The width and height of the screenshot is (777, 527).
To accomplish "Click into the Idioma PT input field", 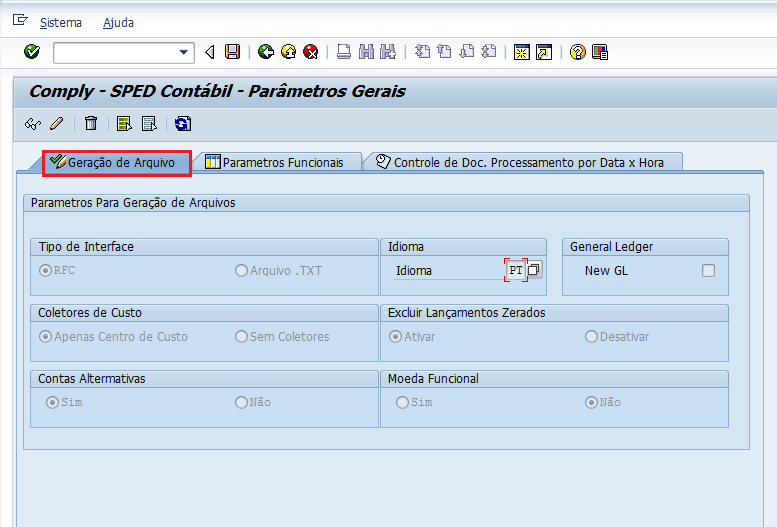I will pos(515,270).
